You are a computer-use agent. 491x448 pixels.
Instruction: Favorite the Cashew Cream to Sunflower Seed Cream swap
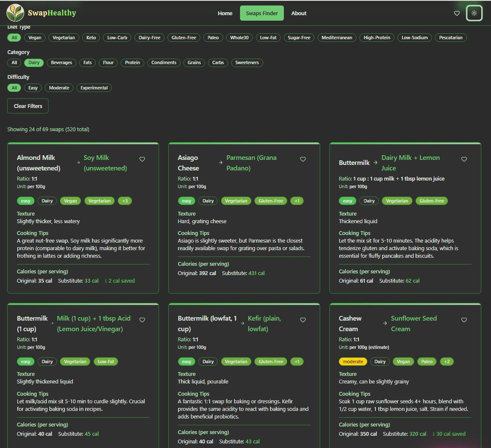[x=464, y=320]
